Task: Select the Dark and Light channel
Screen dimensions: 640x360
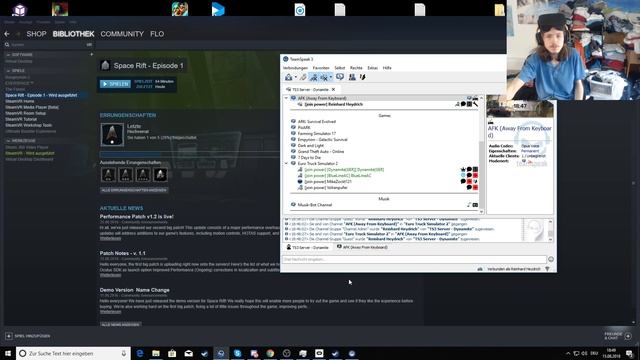Action: pyautogui.click(x=311, y=146)
